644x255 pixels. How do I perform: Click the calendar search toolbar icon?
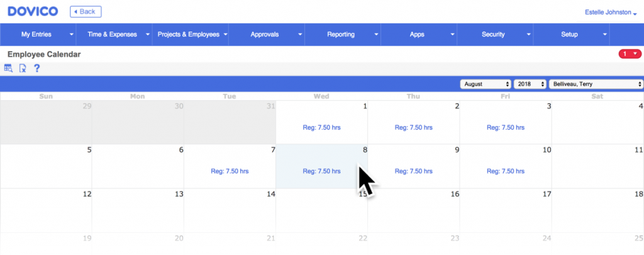pyautogui.click(x=8, y=68)
